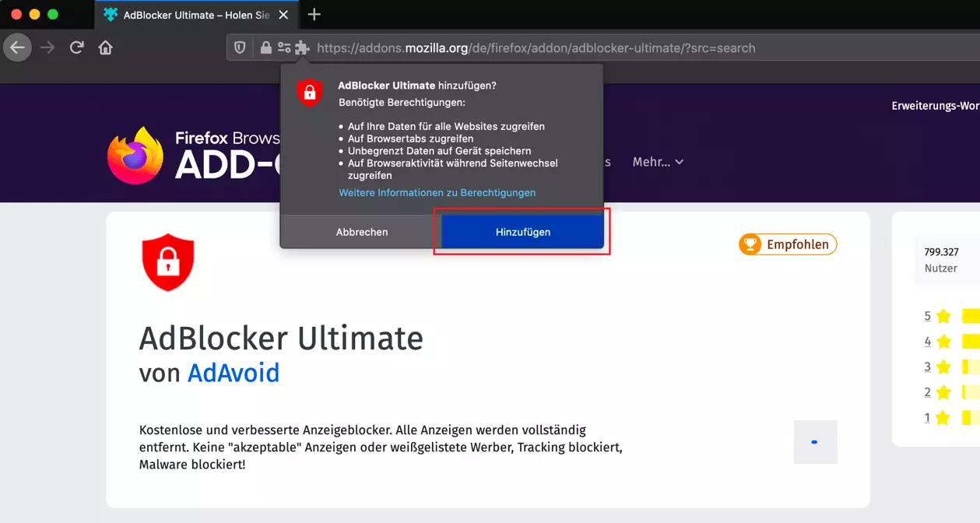The width and height of the screenshot is (980, 523).
Task: Click the loading install button placeholder
Action: coord(815,442)
